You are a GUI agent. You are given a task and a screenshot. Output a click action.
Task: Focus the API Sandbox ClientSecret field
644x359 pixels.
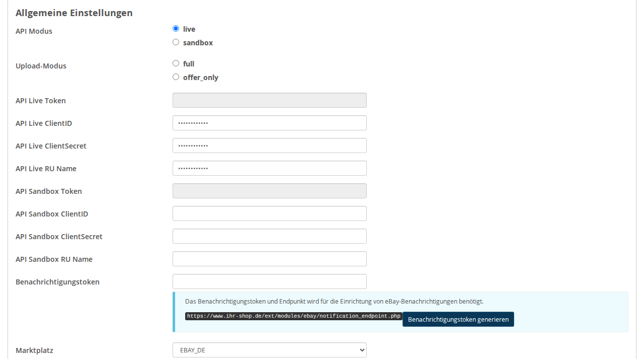pyautogui.click(x=270, y=236)
